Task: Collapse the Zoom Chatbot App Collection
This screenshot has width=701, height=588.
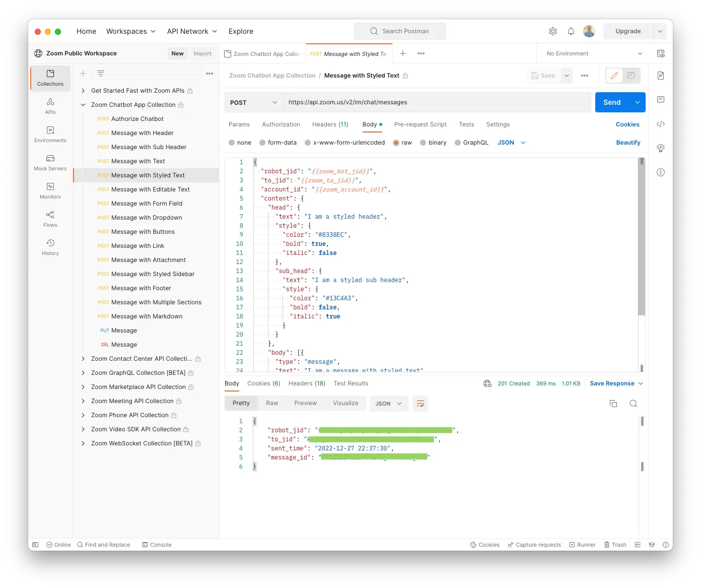Action: [x=83, y=105]
